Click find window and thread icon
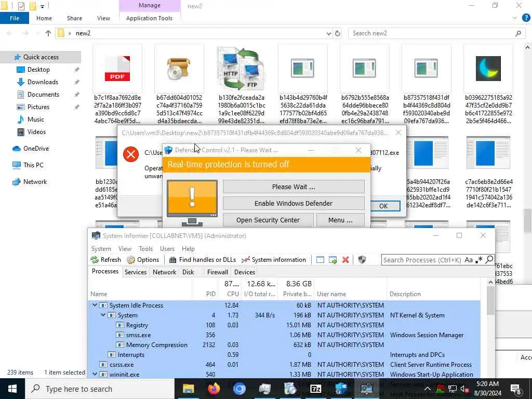This screenshot has width=532, height=399. point(333,260)
